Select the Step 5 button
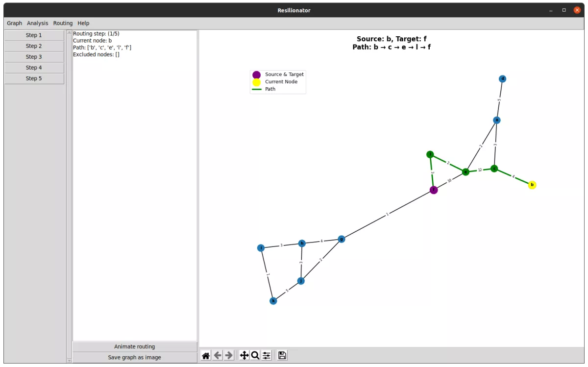 34,78
